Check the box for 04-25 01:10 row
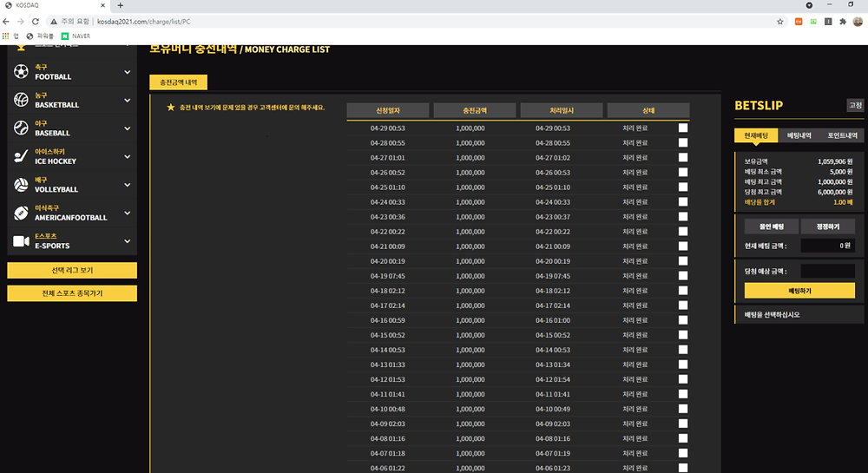 click(683, 187)
